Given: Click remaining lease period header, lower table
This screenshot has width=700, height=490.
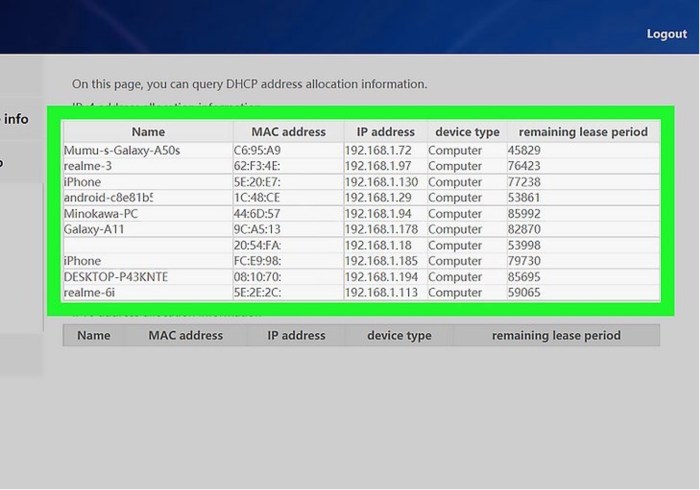Looking at the screenshot, I should pyautogui.click(x=556, y=336).
